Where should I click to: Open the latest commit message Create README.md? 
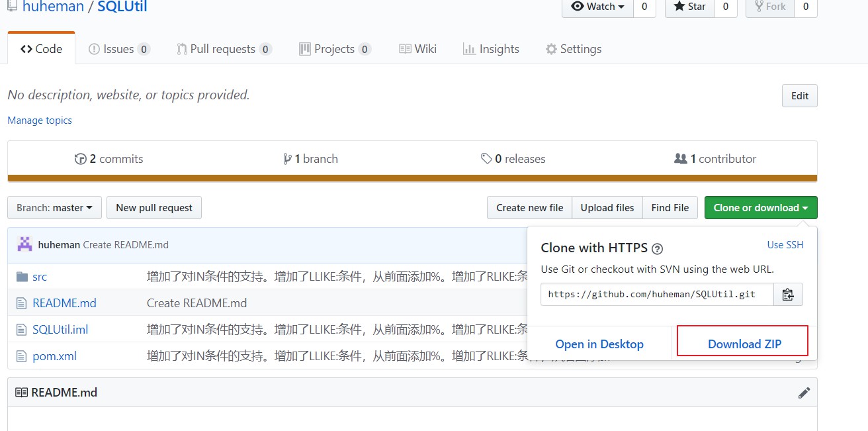pos(126,245)
